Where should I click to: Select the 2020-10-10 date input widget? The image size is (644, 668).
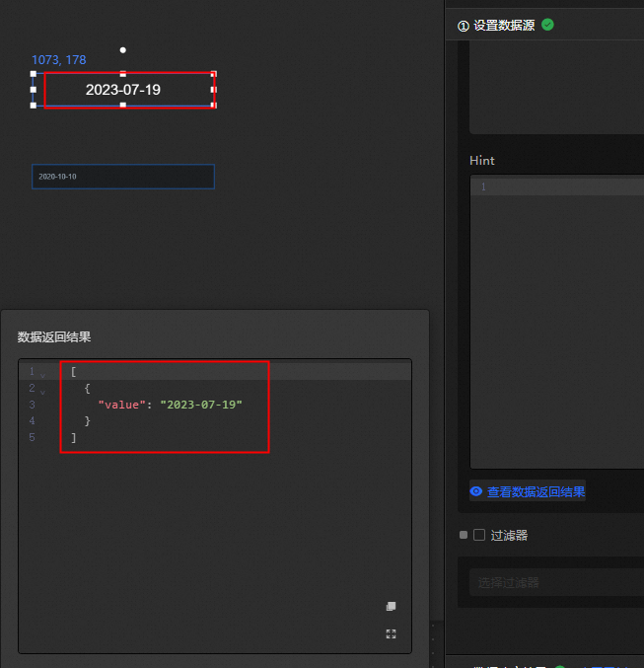123,177
